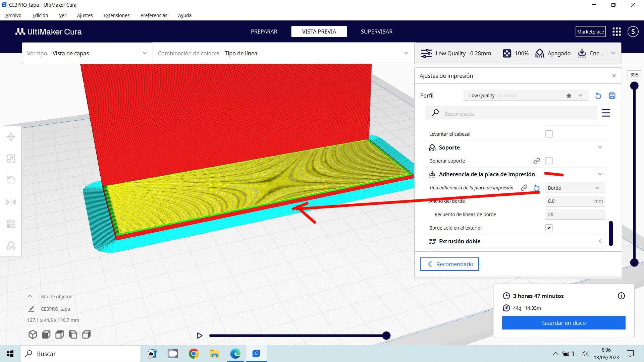Open the apps grid icon near Marketplace
Screen dimensions: 644x362
point(616,32)
